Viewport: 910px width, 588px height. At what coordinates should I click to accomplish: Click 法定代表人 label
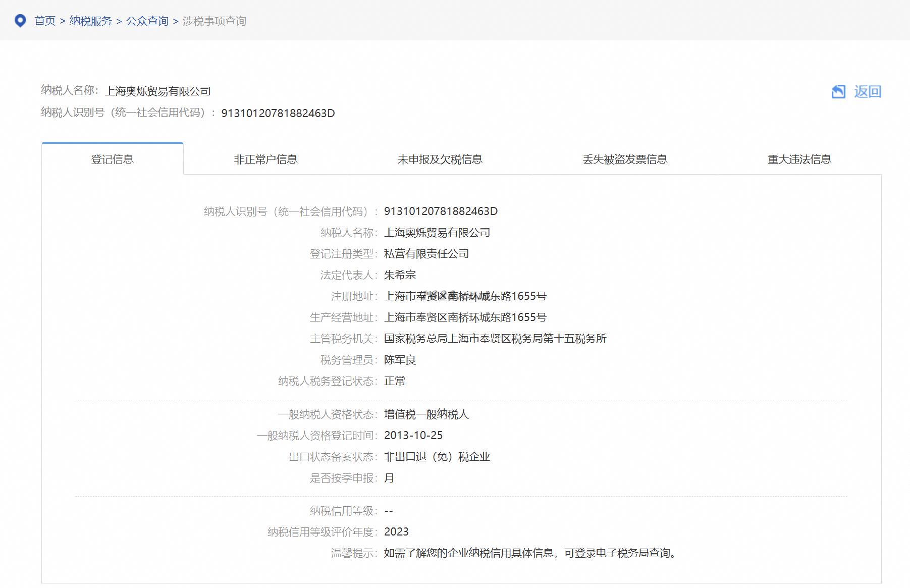[x=349, y=275]
